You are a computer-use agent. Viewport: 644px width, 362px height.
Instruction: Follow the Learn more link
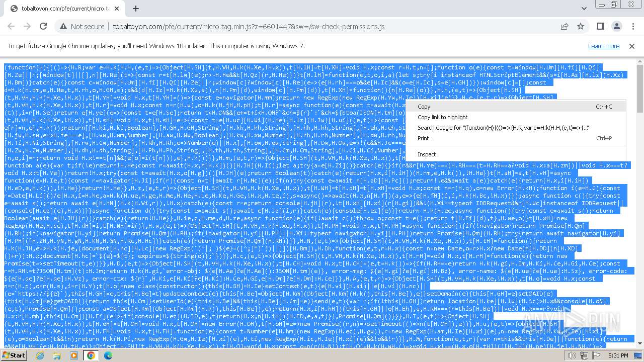coord(604,46)
